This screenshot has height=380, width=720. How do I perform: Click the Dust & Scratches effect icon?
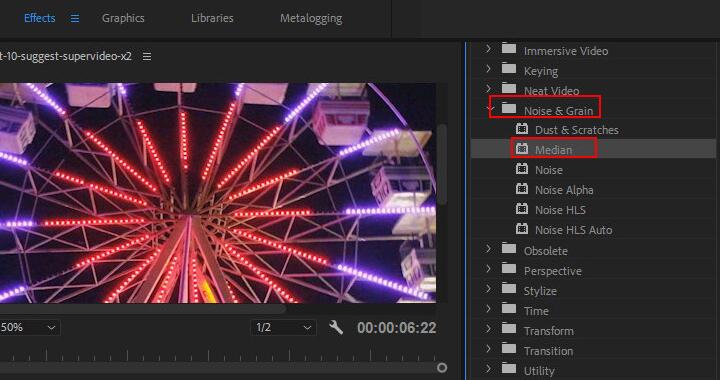click(521, 129)
